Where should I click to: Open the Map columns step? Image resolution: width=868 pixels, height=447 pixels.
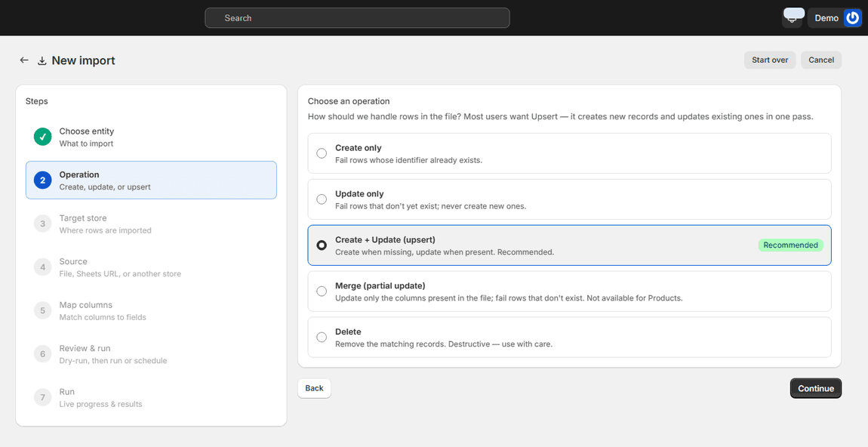[x=151, y=310]
